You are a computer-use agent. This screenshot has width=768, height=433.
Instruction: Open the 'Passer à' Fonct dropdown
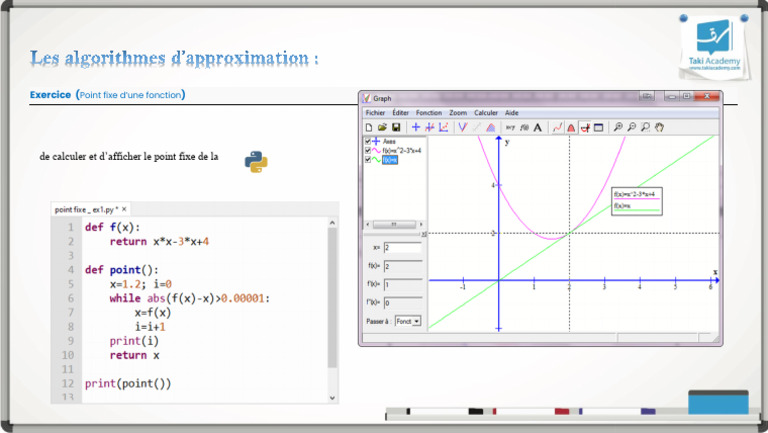408,321
